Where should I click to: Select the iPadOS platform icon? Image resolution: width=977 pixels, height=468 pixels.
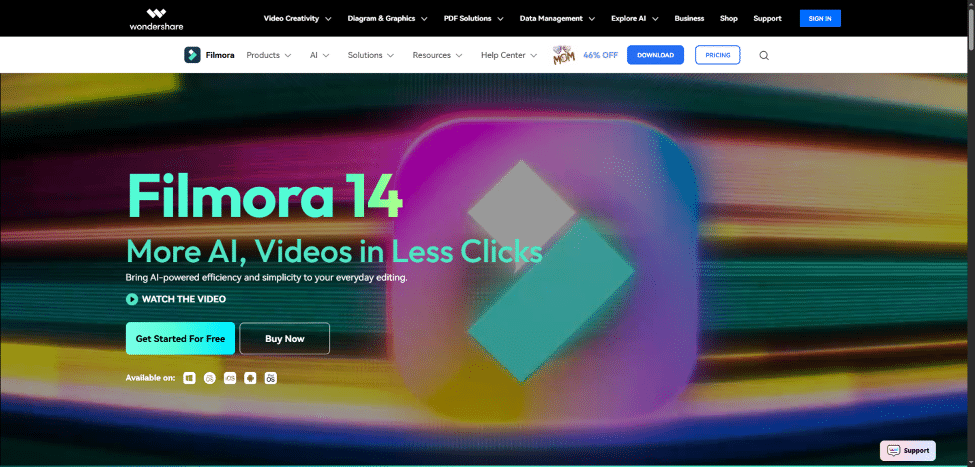point(270,378)
